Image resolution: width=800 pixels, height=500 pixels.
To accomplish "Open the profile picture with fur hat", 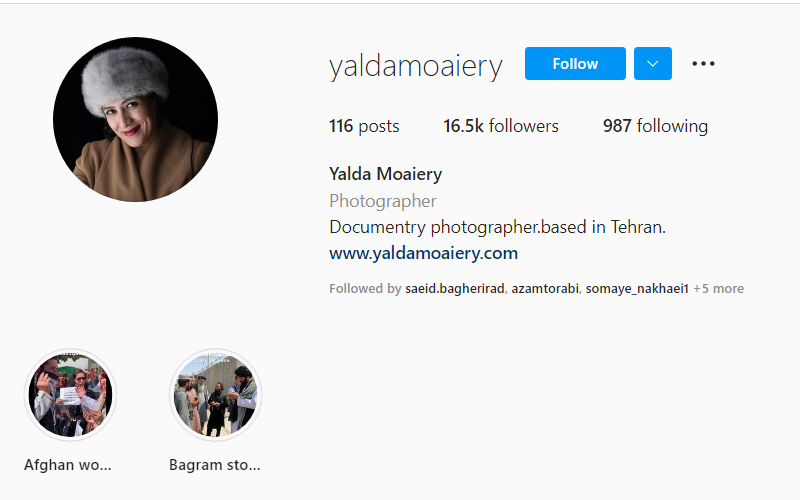I will (x=136, y=119).
